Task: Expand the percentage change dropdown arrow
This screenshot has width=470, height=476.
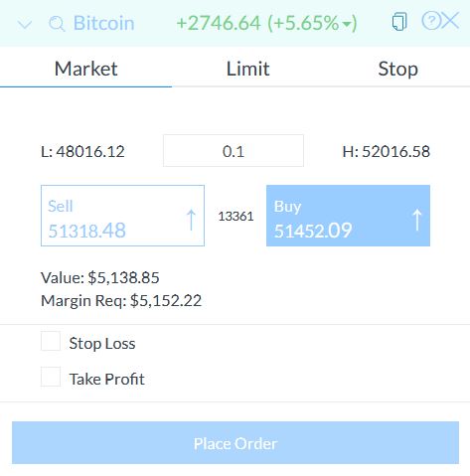Action: click(347, 25)
